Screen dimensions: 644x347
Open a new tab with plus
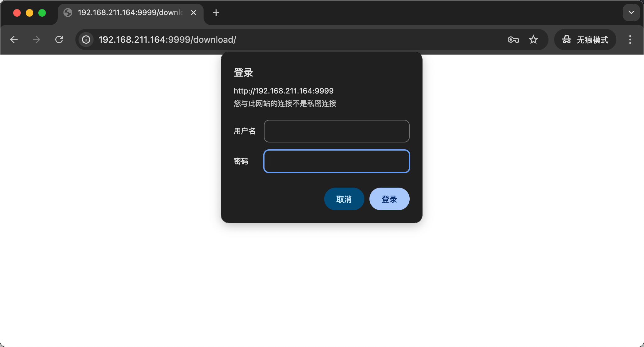216,13
